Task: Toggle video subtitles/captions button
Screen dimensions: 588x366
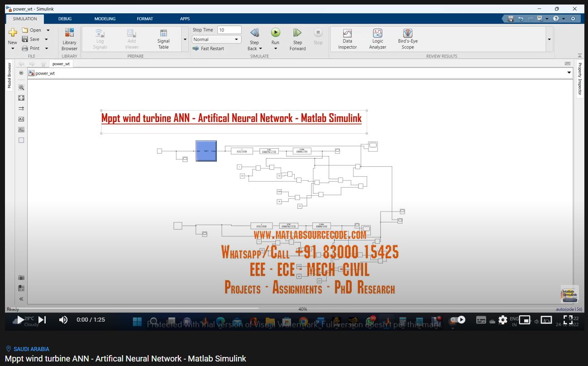Action: click(x=481, y=320)
